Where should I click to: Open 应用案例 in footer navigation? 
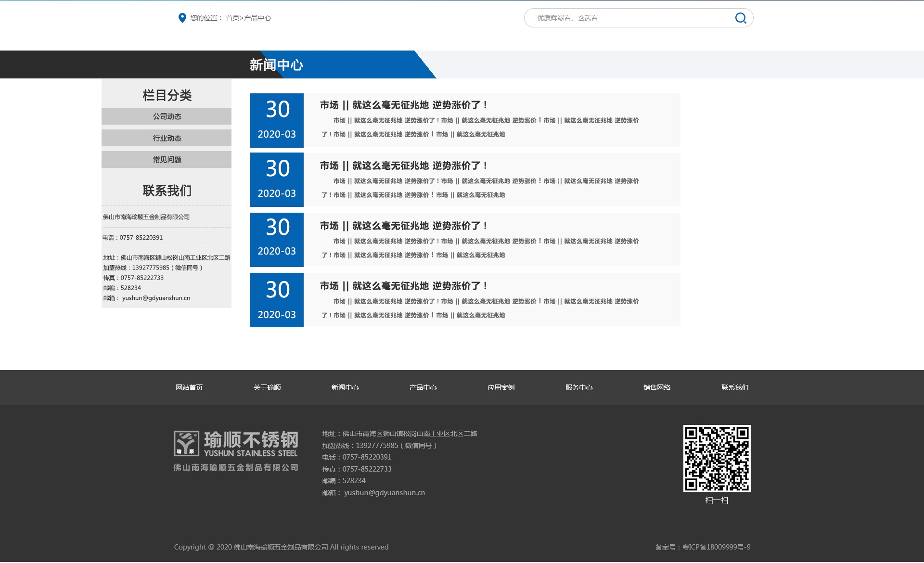(x=501, y=387)
